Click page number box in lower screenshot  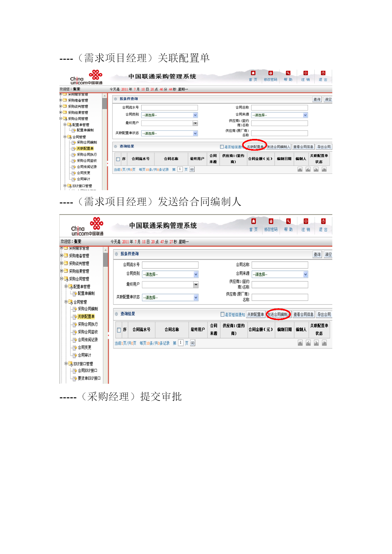click(181, 342)
